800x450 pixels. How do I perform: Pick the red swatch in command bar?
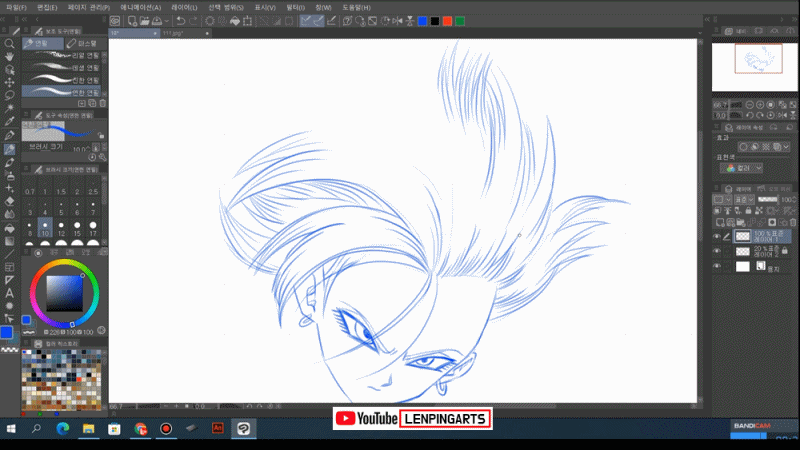(x=447, y=21)
